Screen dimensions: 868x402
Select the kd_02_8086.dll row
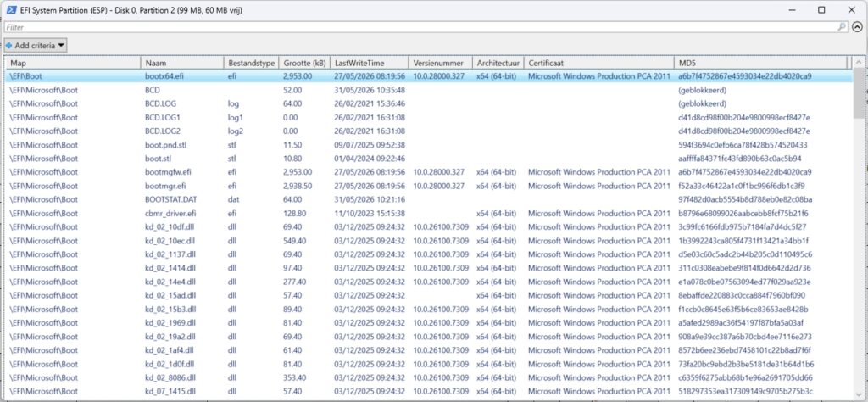[429, 377]
